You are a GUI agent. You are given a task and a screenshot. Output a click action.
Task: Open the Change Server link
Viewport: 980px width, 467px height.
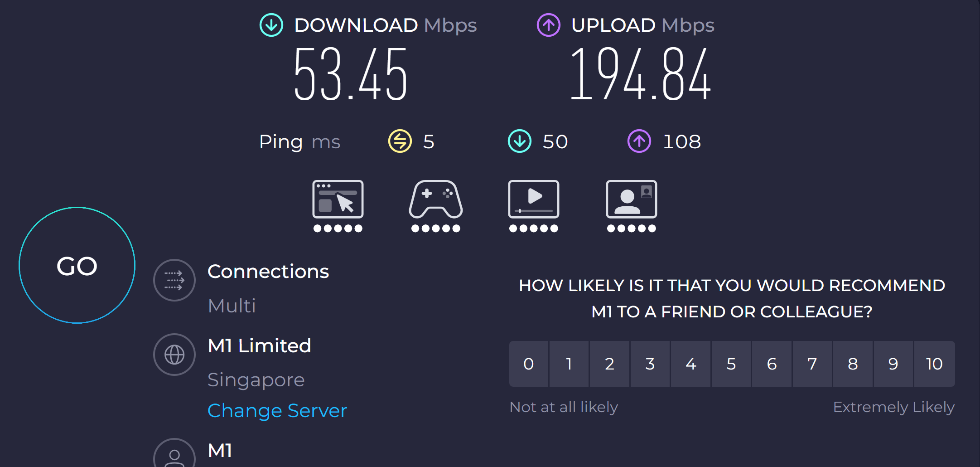(x=277, y=411)
